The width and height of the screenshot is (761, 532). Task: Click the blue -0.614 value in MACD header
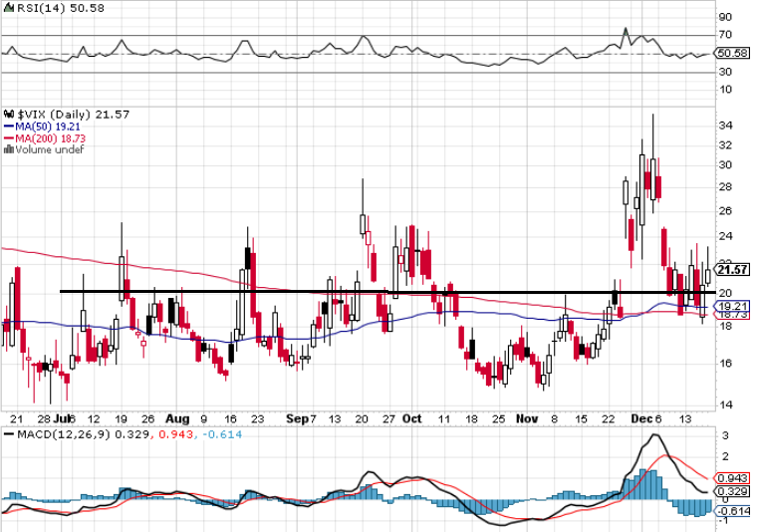tap(221, 434)
